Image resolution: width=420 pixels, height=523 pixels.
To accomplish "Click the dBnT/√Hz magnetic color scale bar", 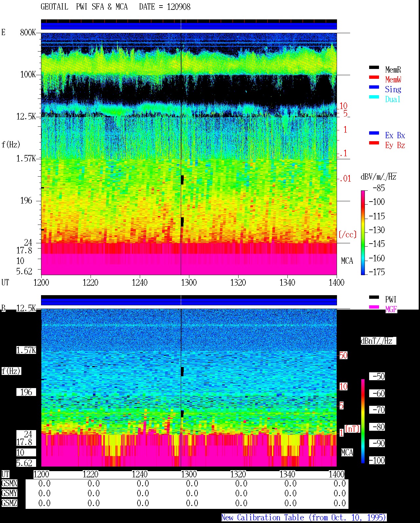I will click(363, 421).
